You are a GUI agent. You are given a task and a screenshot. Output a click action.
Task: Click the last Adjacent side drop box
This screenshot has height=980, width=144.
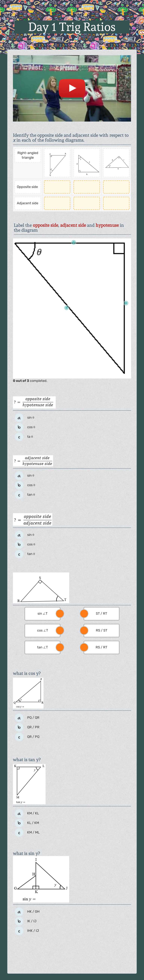click(x=116, y=203)
